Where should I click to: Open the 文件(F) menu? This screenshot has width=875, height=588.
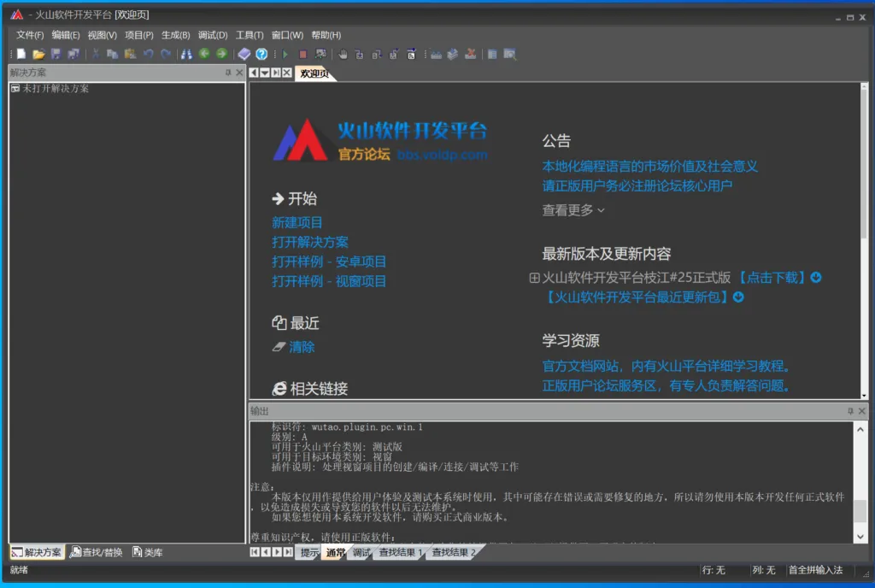tap(30, 35)
